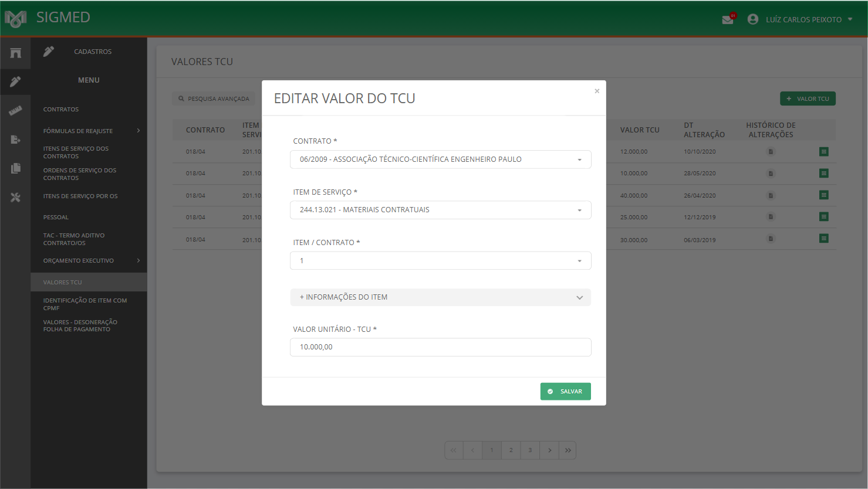Select the document export icon in the left rail
This screenshot has height=489, width=868.
point(16,140)
